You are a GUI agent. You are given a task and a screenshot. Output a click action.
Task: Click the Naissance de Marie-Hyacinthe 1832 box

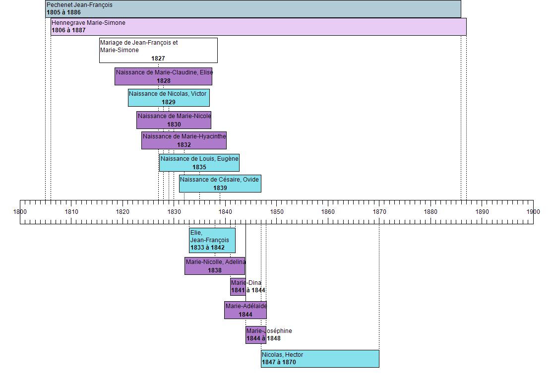coord(184,140)
